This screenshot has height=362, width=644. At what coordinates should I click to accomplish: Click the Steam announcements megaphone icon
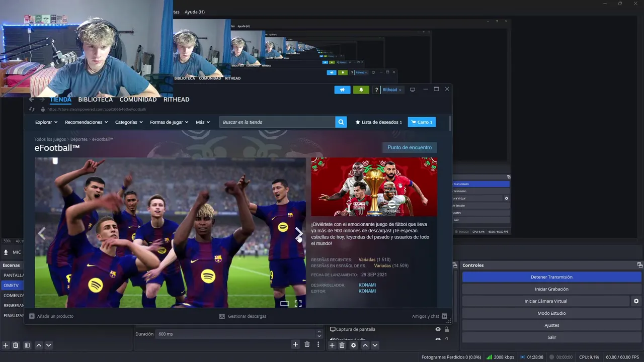coord(342,89)
